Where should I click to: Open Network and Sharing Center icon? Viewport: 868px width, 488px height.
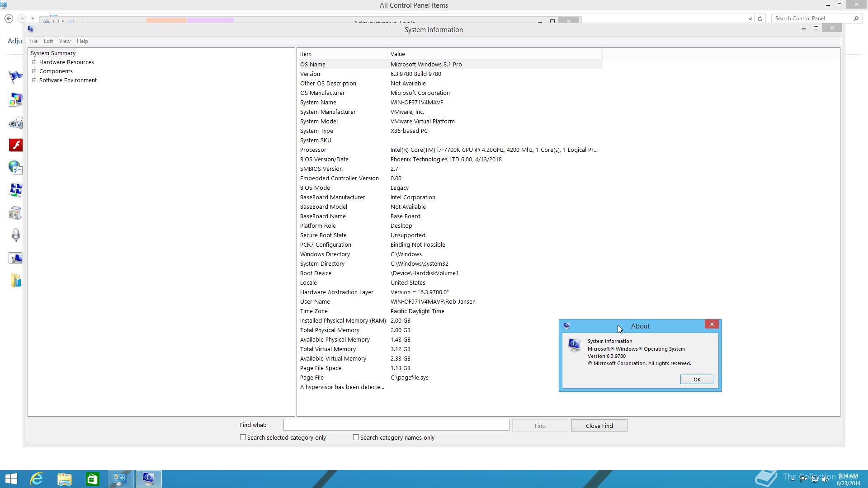[x=15, y=190]
